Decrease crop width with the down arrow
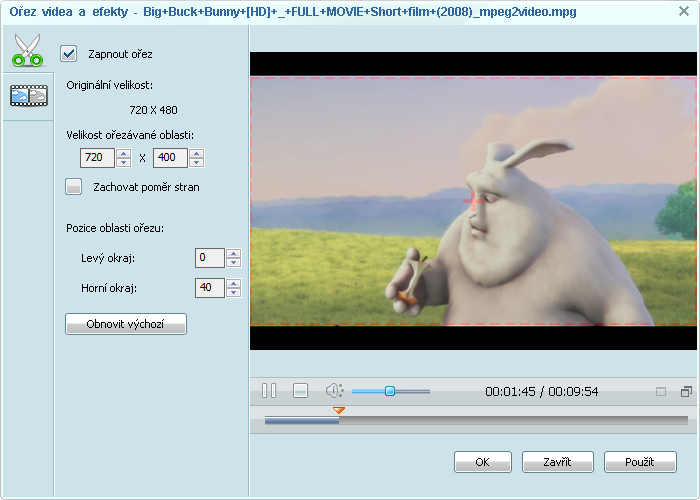This screenshot has width=700, height=500. point(123,163)
